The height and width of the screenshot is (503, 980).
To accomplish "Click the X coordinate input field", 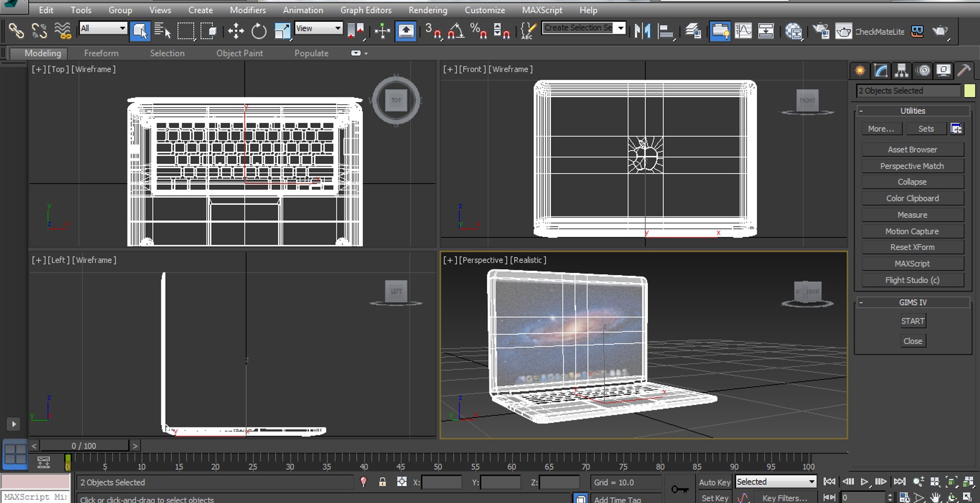I will [x=442, y=482].
